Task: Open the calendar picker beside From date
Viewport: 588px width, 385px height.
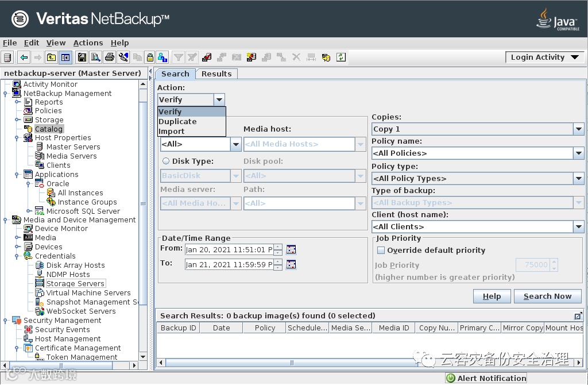Action: (291, 249)
